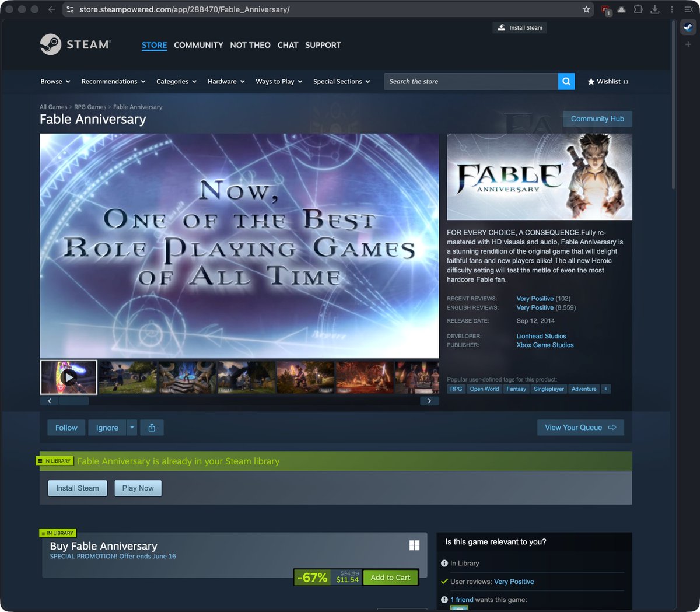Click the Play Now button

(138, 488)
